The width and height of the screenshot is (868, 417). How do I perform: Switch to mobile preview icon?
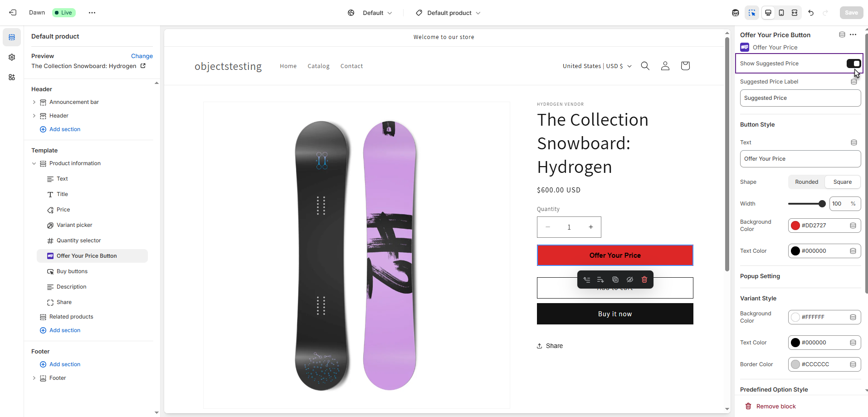coord(781,13)
